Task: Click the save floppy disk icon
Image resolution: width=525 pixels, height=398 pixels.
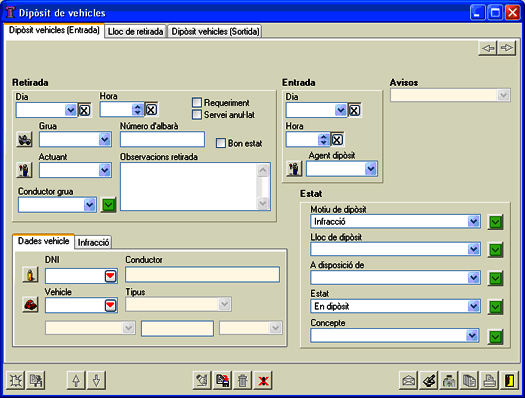Action: (223, 380)
